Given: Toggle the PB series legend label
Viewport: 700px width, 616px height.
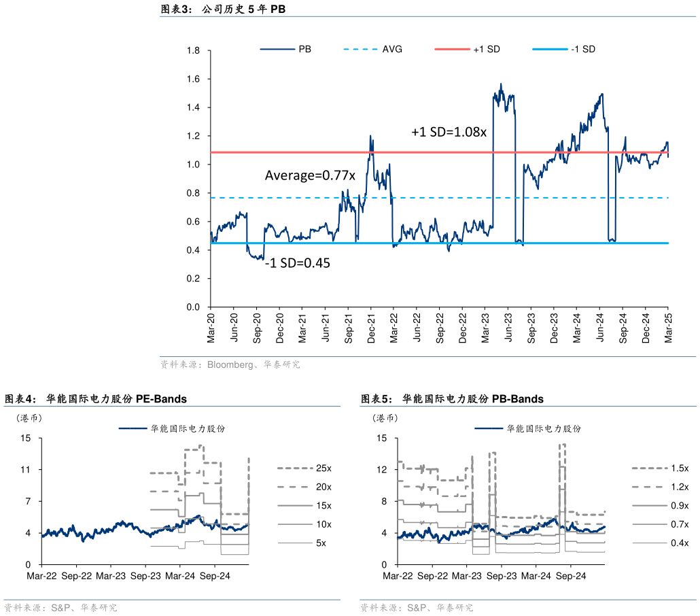Looking at the screenshot, I should (305, 50).
